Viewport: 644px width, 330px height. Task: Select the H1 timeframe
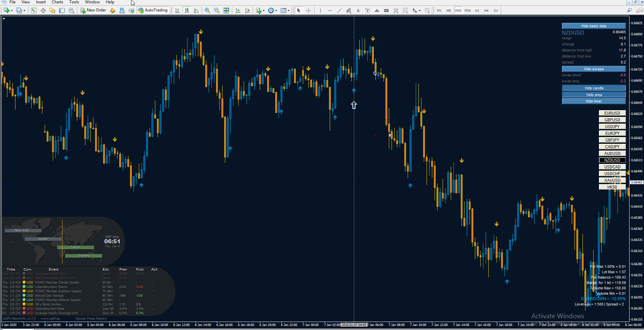coord(477,10)
